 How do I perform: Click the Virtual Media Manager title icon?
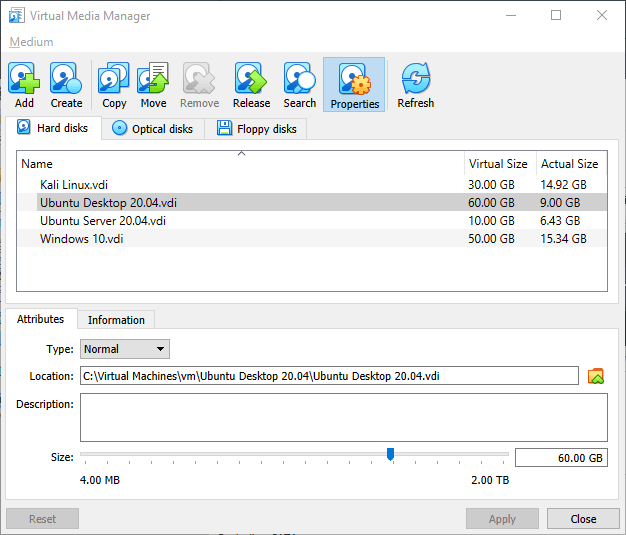[16, 16]
